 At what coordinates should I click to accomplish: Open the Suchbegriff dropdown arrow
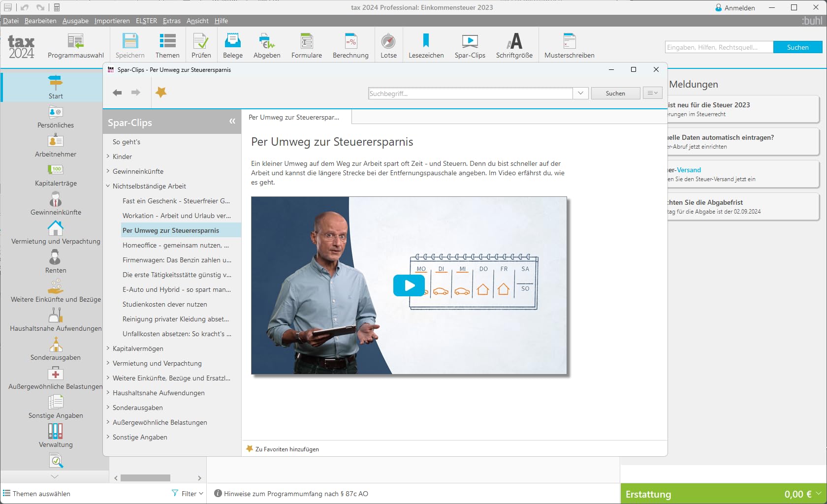pos(580,93)
